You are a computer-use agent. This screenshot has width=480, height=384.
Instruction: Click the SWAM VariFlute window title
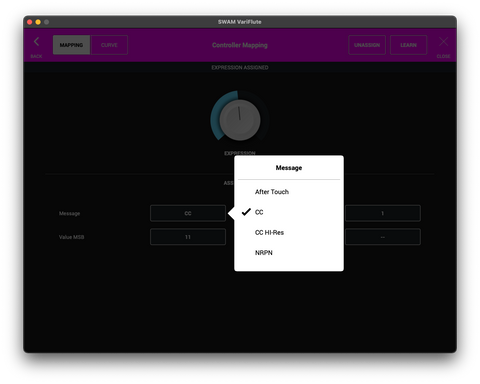(x=240, y=22)
